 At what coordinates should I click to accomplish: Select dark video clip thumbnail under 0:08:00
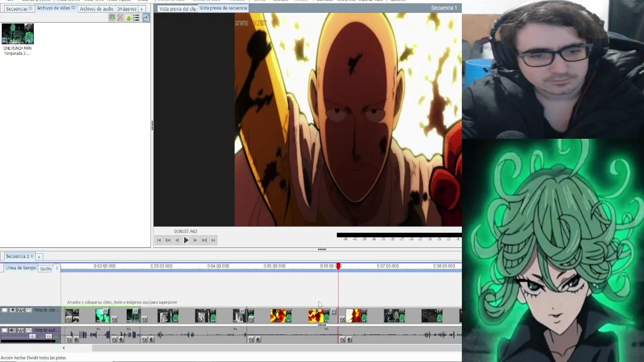click(432, 315)
